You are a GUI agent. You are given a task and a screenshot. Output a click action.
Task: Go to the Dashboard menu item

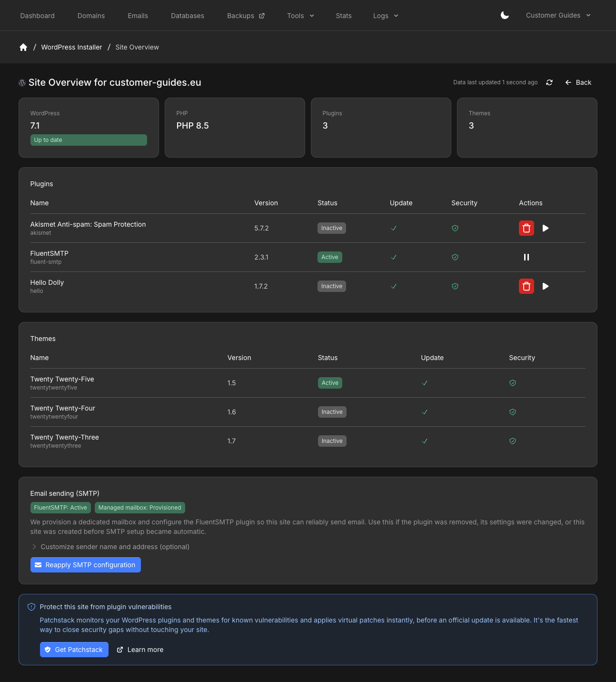point(38,16)
